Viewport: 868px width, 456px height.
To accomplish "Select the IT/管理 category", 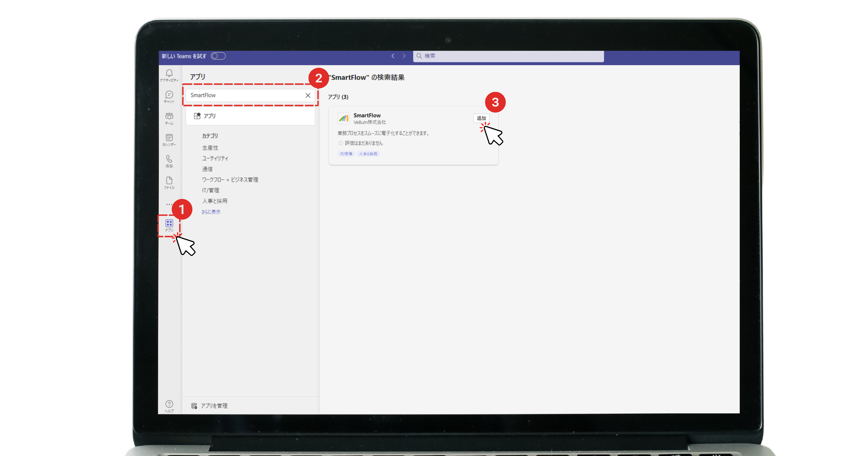I will pyautogui.click(x=210, y=190).
